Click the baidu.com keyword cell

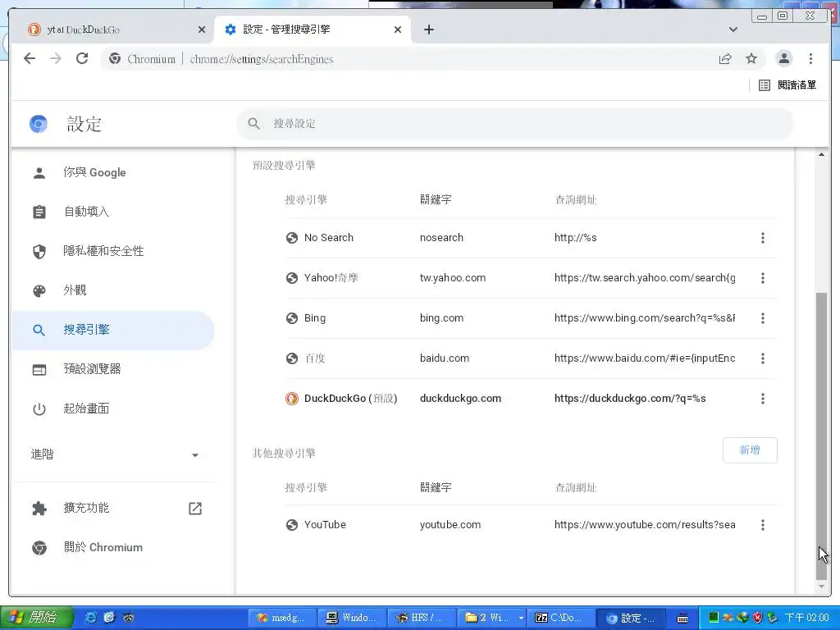[445, 358]
